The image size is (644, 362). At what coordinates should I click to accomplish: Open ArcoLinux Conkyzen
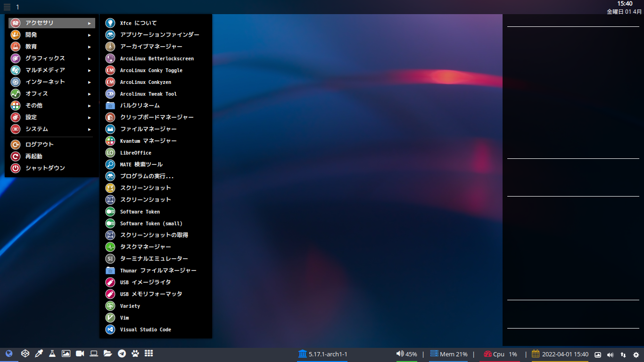(x=156, y=82)
